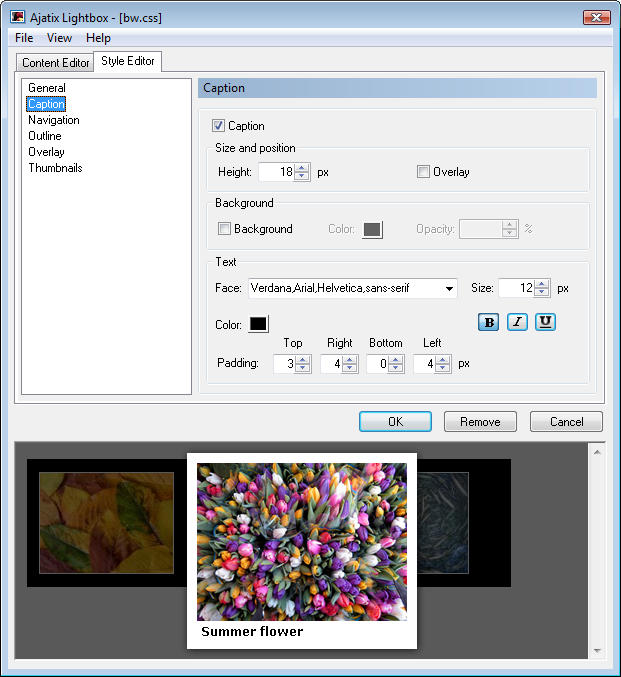This screenshot has width=621, height=677.
Task: Open the View menu
Action: coord(59,38)
